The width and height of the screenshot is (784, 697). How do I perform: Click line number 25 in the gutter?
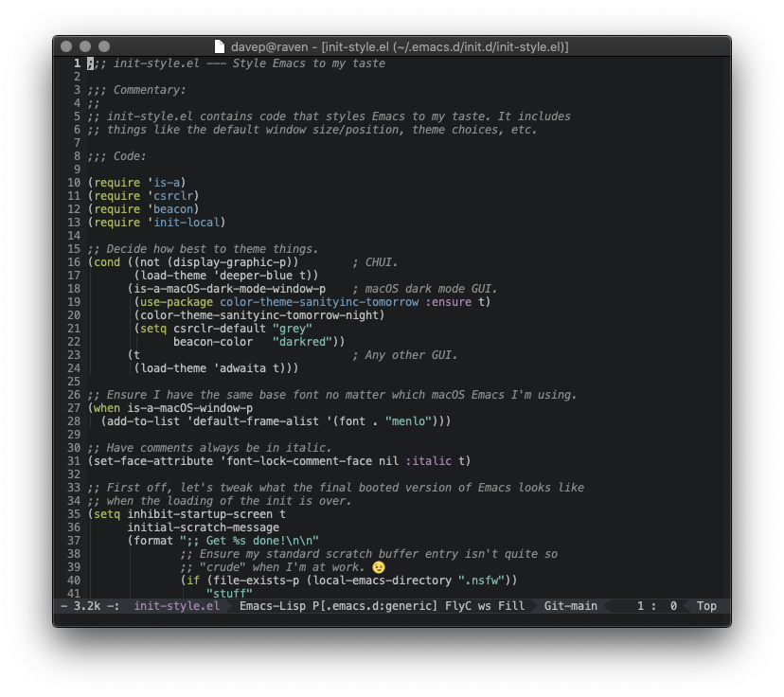pos(74,382)
